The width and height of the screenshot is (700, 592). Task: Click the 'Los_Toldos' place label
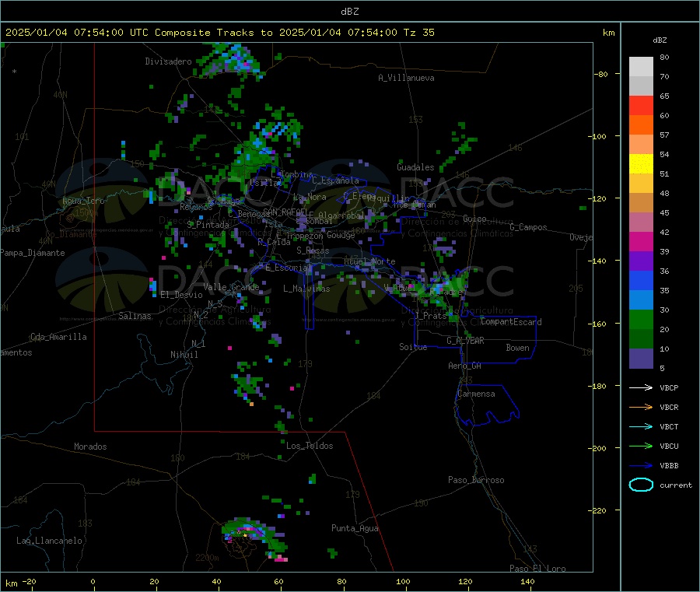tap(310, 446)
